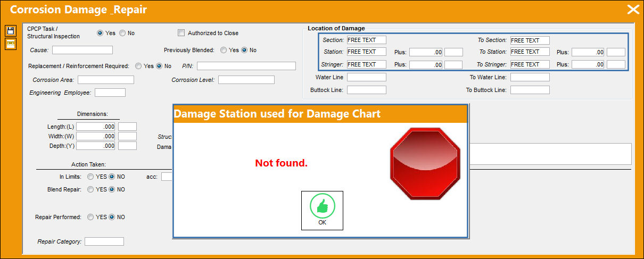Click the floppy disk Save icon
644x259 pixels.
pyautogui.click(x=11, y=31)
